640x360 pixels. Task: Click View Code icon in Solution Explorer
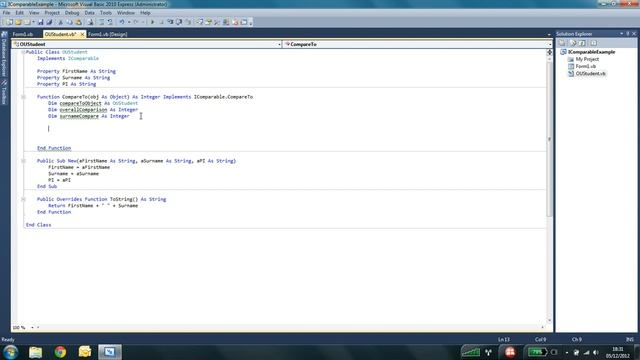click(593, 43)
